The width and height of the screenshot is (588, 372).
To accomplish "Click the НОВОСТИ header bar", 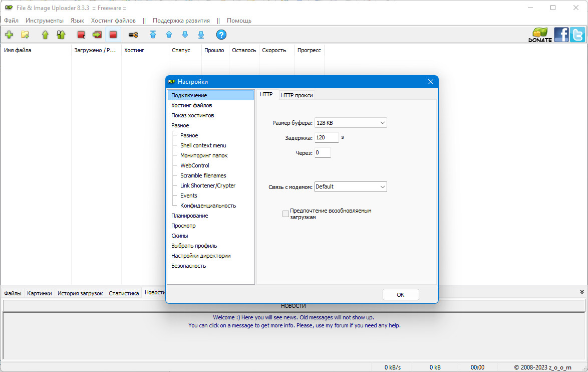I will [294, 306].
